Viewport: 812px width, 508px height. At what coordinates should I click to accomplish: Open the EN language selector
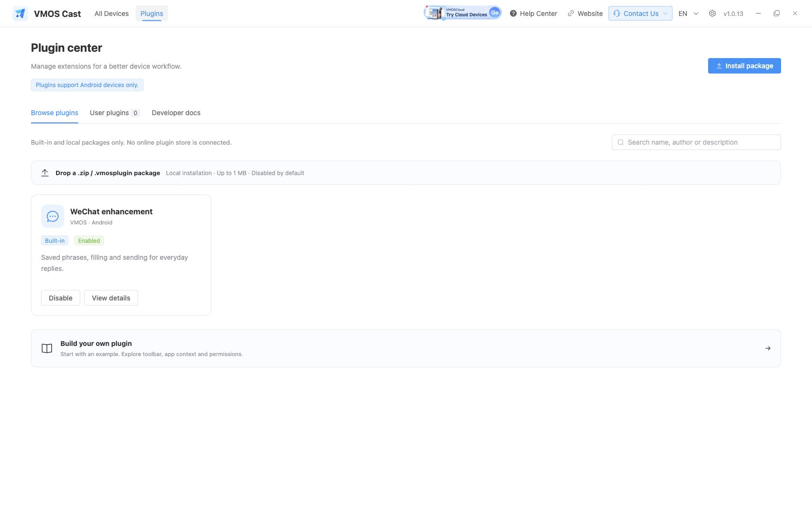click(x=688, y=14)
